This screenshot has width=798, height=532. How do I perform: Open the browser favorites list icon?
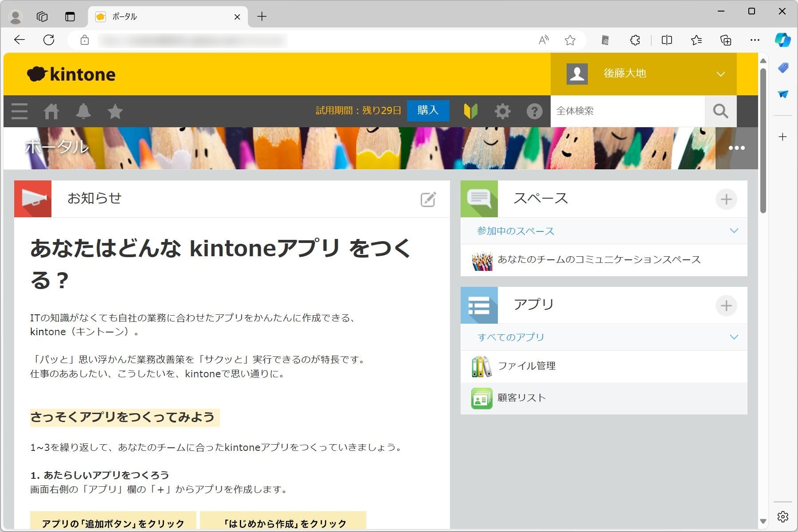pyautogui.click(x=696, y=41)
